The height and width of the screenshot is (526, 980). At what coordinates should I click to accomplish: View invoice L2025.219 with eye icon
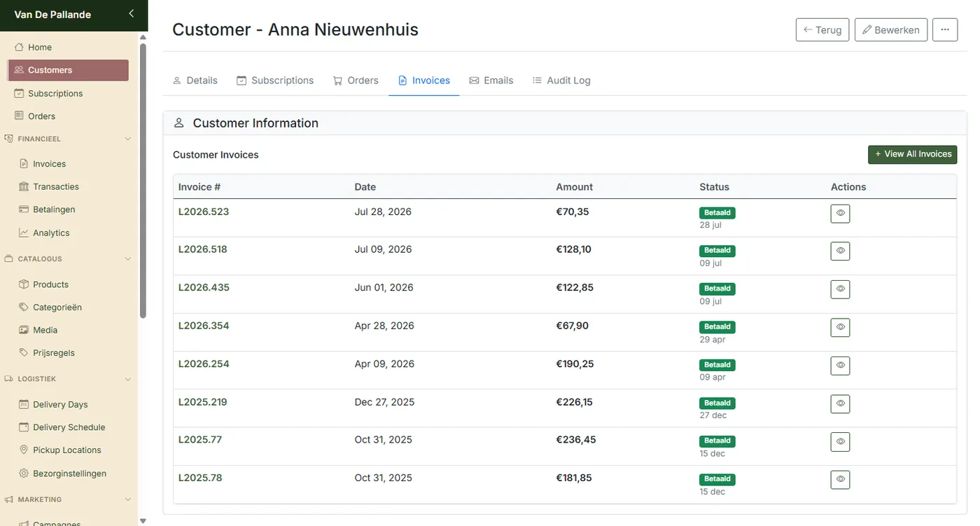click(x=840, y=403)
